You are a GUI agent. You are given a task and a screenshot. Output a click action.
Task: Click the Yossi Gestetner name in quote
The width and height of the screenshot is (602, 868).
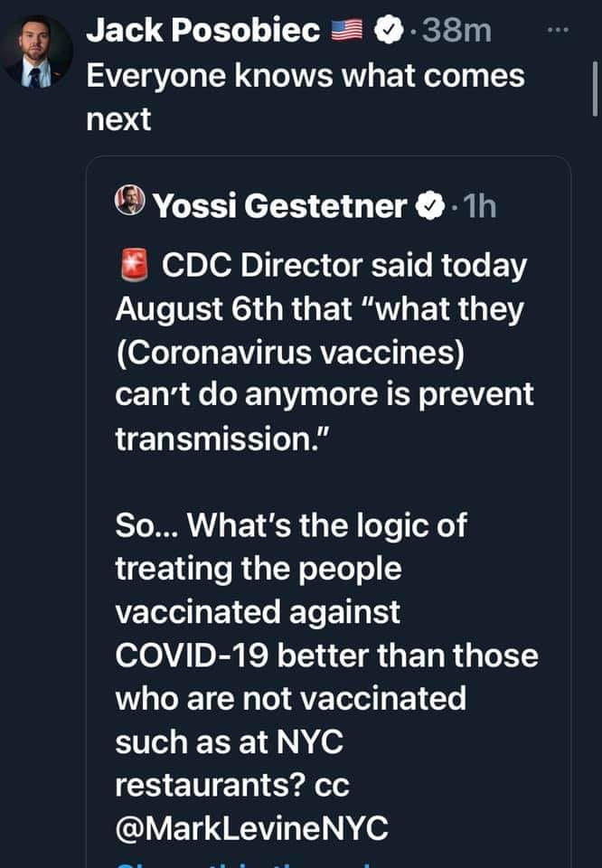pyautogui.click(x=279, y=206)
